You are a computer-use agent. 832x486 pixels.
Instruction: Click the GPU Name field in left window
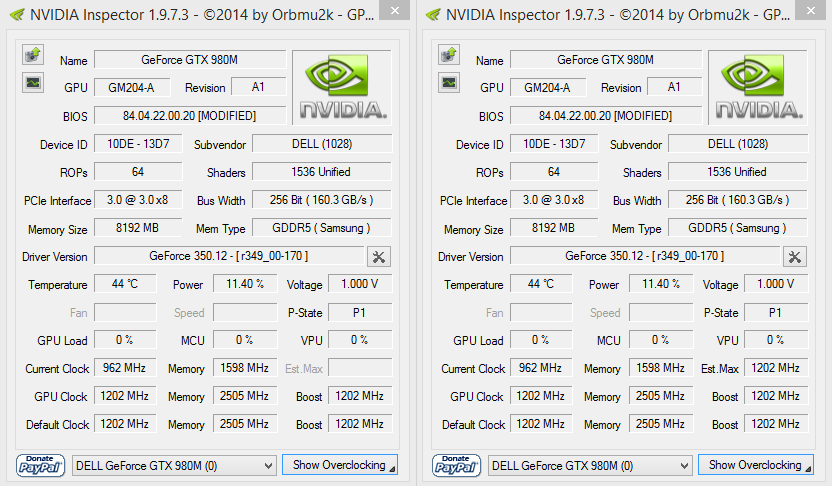(190, 60)
